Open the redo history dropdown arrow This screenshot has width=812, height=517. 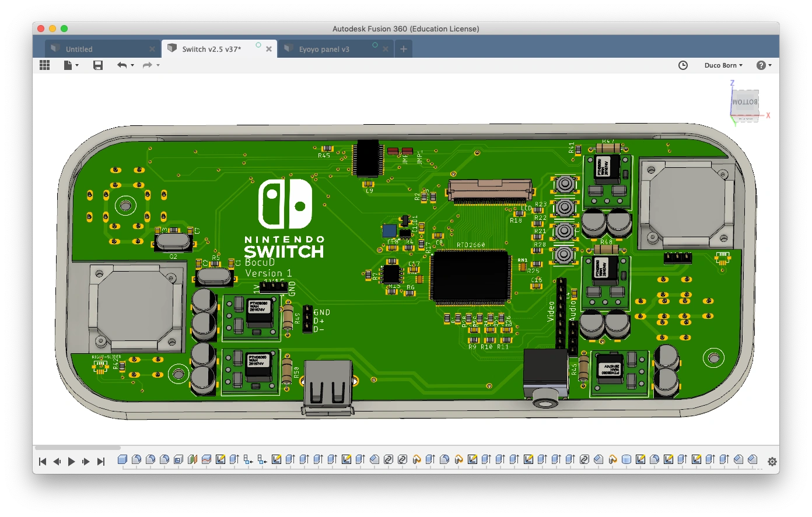pyautogui.click(x=158, y=65)
